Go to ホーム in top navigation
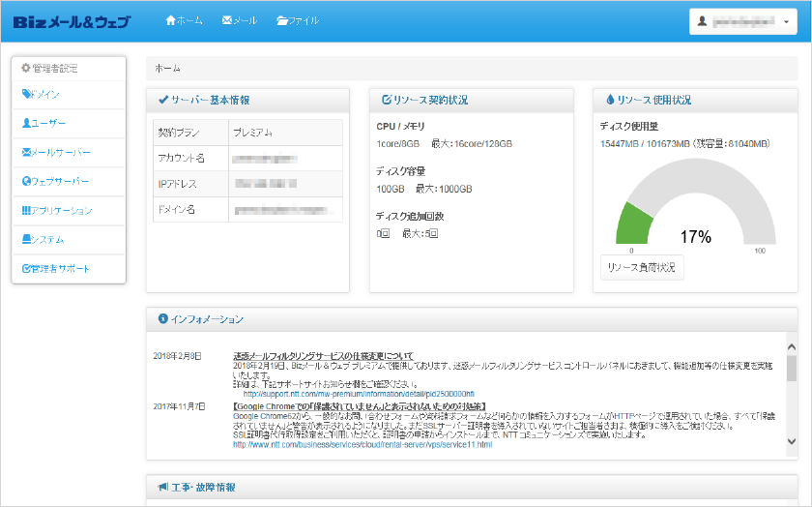Viewport: 812px width, 507px height. (x=184, y=20)
